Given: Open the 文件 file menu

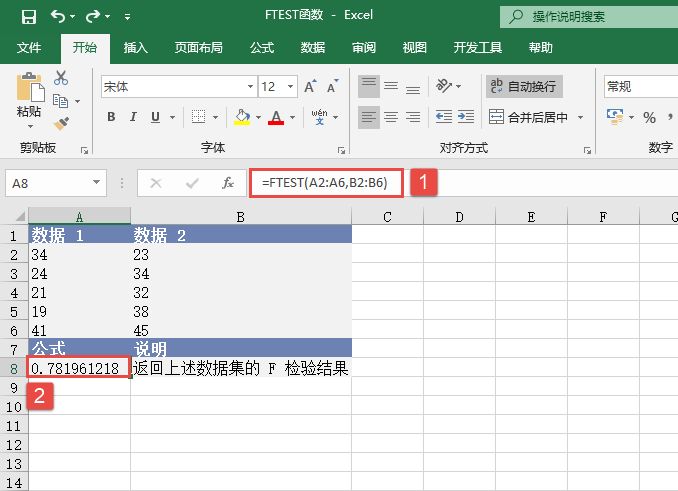Looking at the screenshot, I should coord(29,47).
